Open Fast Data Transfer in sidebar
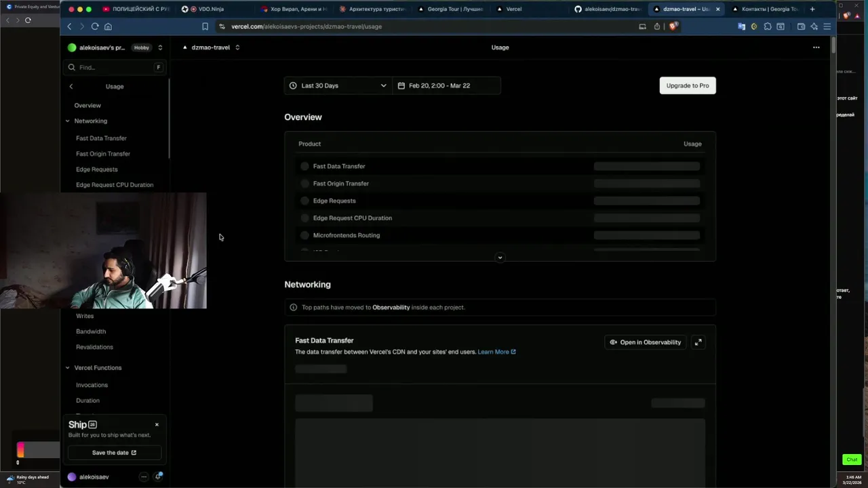 [101, 138]
